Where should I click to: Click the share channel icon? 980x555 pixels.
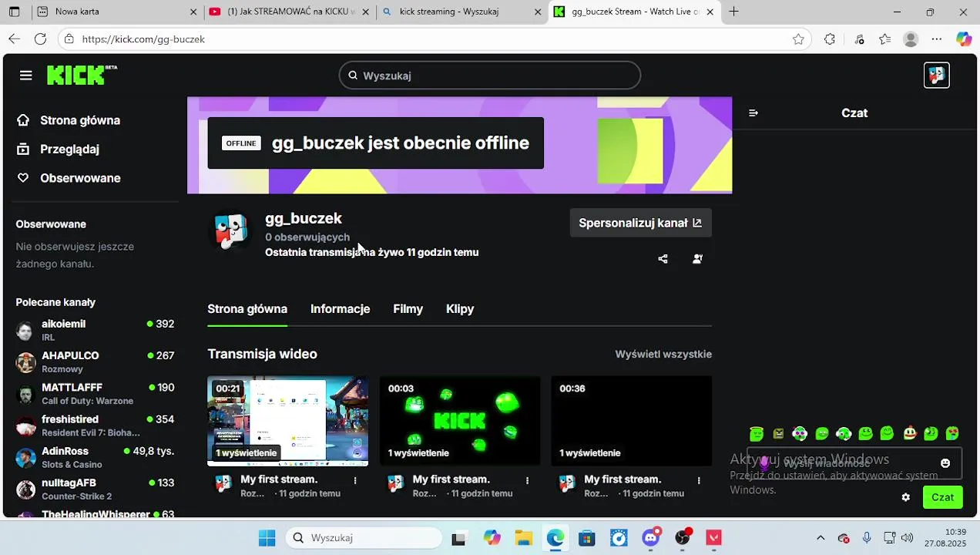[x=663, y=259]
